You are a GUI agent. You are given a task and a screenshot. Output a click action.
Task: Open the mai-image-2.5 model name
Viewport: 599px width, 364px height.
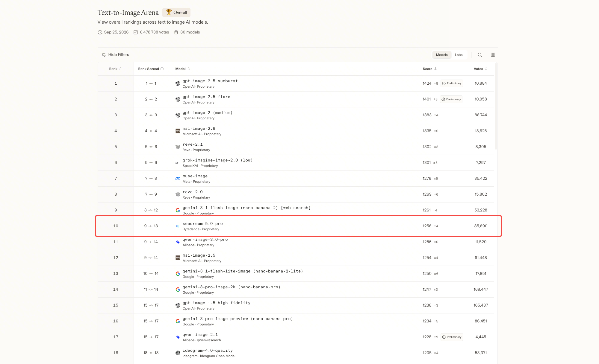click(199, 255)
